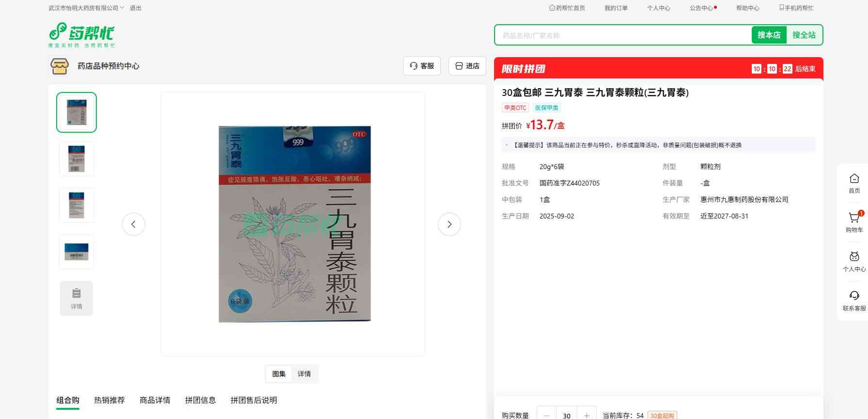The image size is (868, 419).
Task: Switch to the 拼团信息 tab
Action: tap(201, 400)
